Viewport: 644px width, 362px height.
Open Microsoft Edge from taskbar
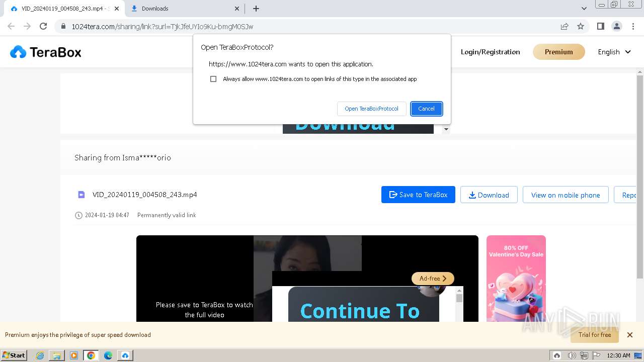108,355
